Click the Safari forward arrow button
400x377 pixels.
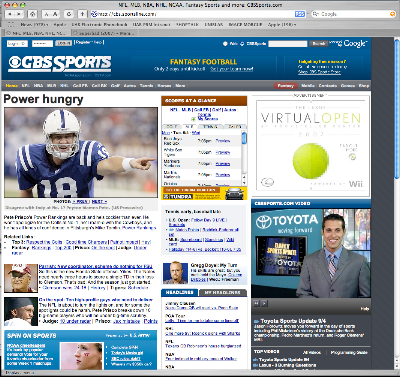pos(19,14)
